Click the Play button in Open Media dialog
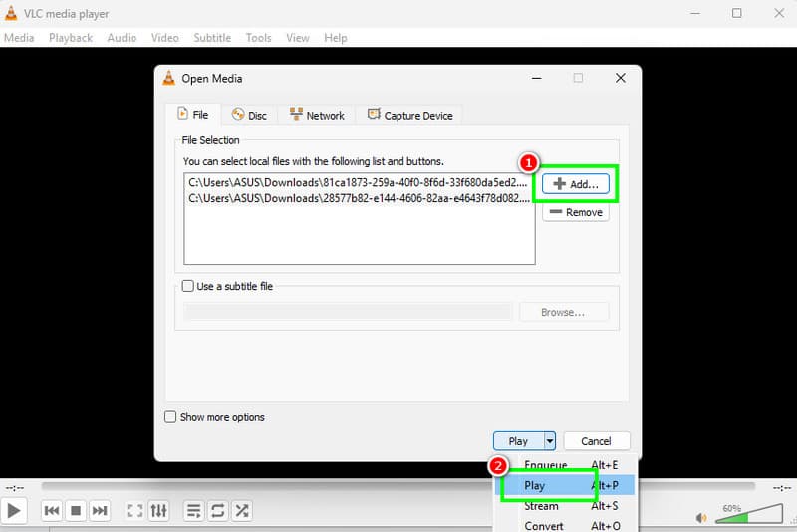 [518, 441]
